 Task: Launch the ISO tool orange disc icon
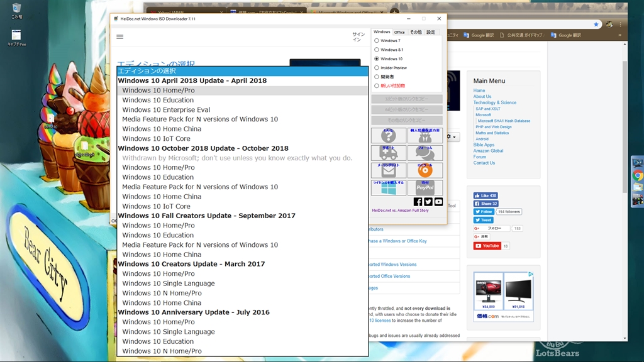click(x=425, y=170)
